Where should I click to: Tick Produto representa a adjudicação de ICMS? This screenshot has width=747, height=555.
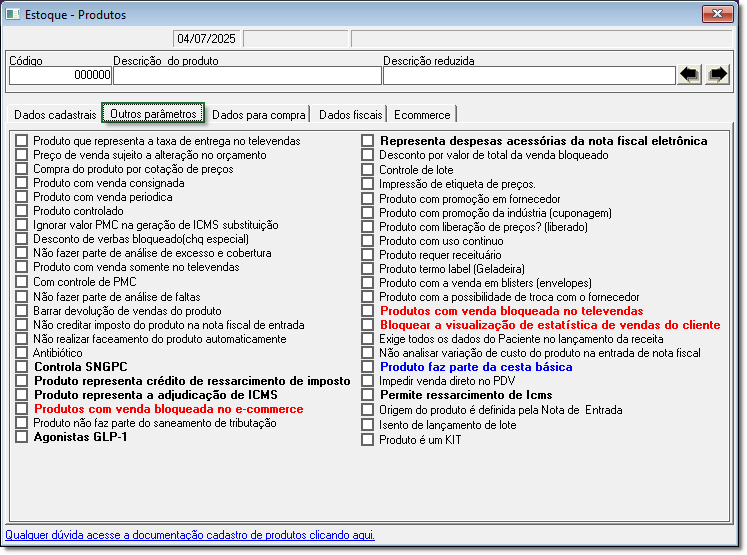[x=21, y=395]
